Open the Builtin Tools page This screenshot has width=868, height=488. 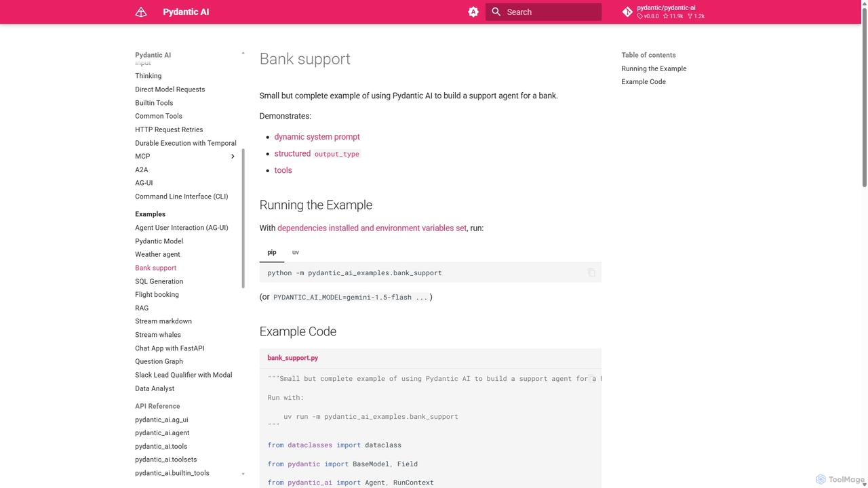click(x=154, y=103)
